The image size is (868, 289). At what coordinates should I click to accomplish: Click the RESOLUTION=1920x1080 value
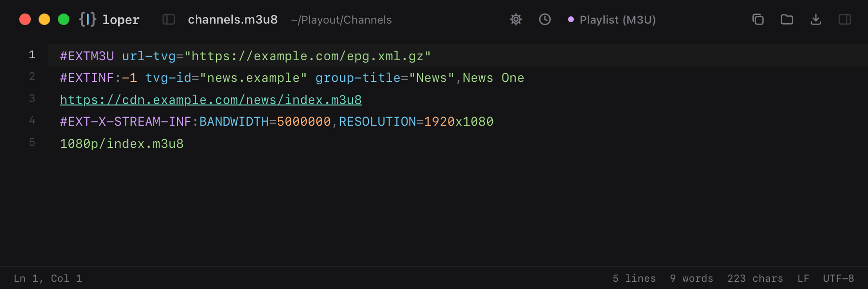[x=416, y=121]
